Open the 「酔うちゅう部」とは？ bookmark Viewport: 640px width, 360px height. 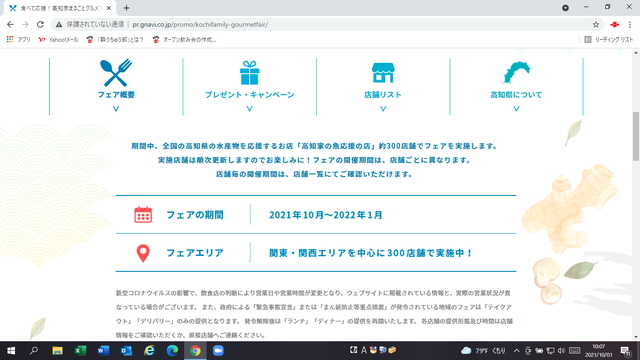tap(115, 40)
